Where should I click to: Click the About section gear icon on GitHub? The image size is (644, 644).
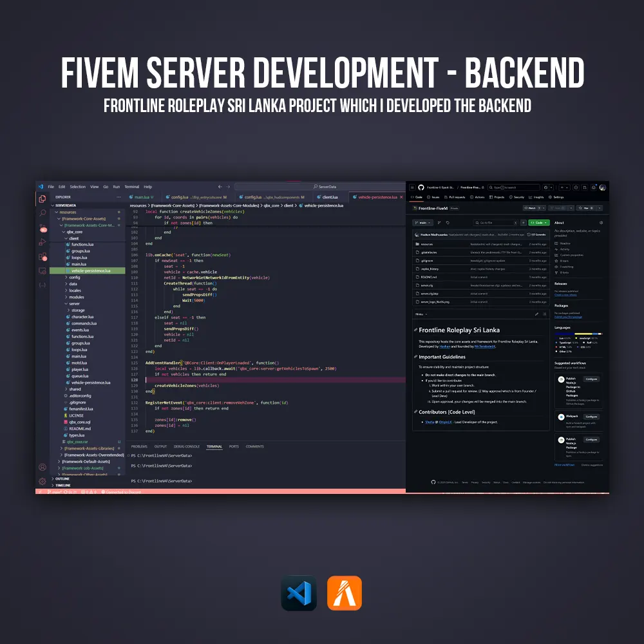click(x=601, y=223)
